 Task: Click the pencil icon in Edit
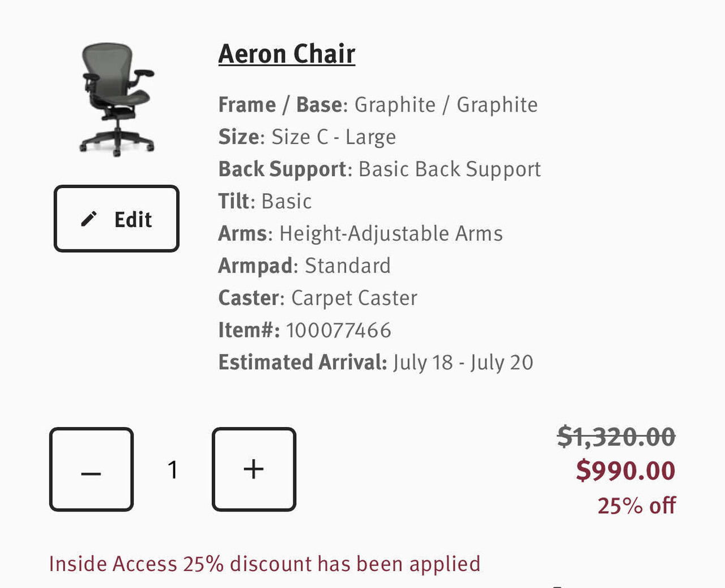click(89, 219)
